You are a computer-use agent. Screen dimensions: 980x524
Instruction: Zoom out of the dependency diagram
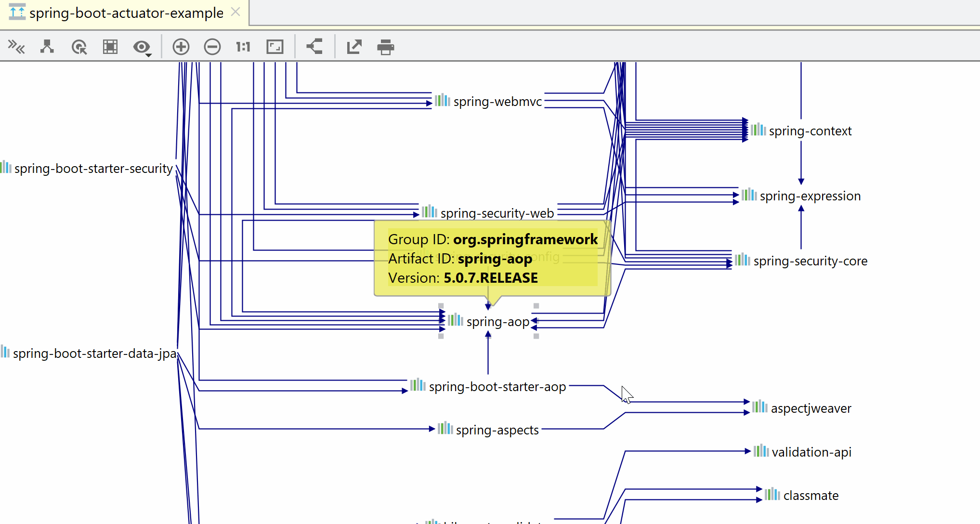pyautogui.click(x=212, y=47)
